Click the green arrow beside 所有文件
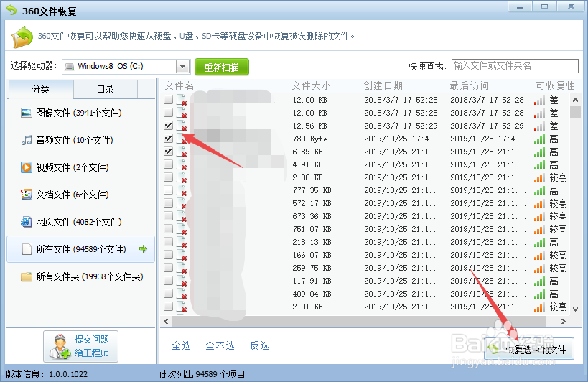 point(143,248)
